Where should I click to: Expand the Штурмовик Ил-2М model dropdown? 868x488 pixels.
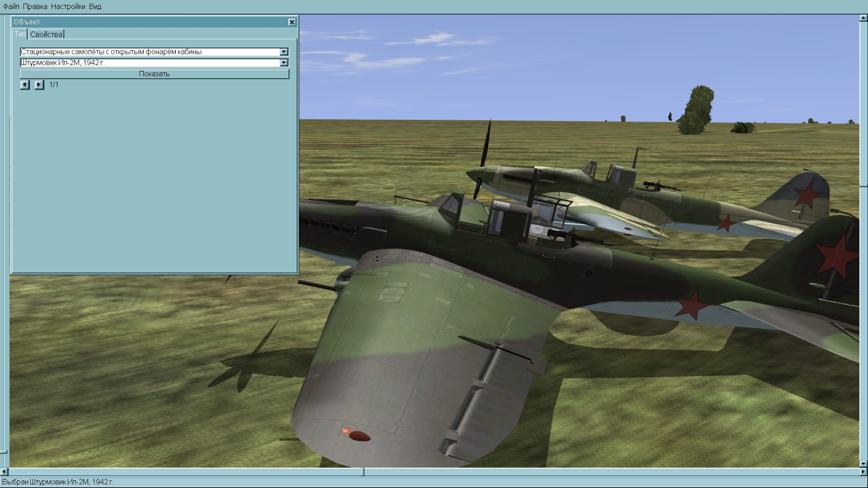point(284,63)
